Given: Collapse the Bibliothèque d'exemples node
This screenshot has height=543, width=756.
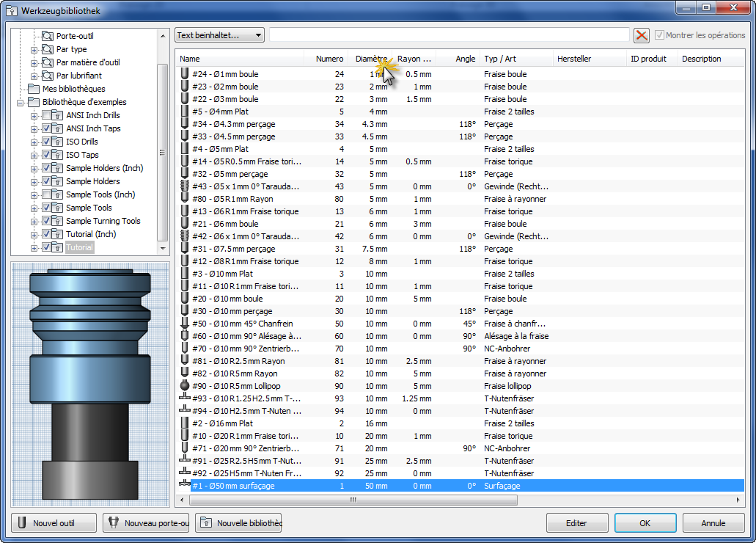Looking at the screenshot, I should point(21,103).
